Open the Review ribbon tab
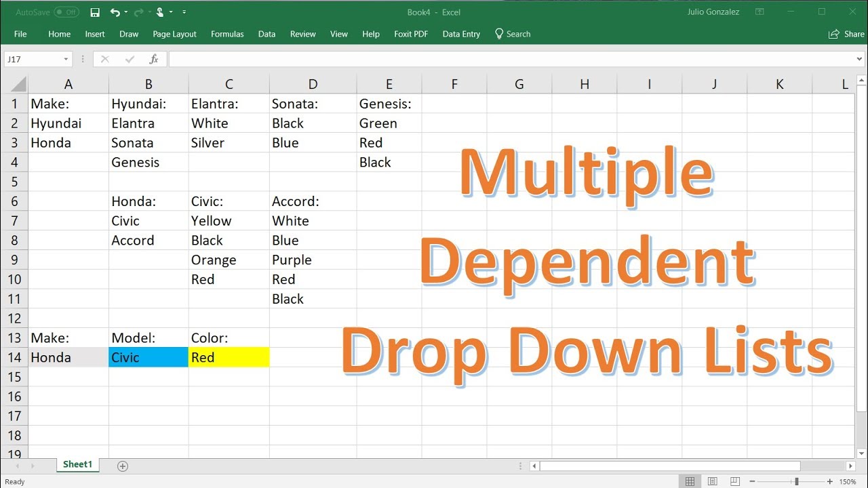Screen dimensions: 868x488 point(302,34)
